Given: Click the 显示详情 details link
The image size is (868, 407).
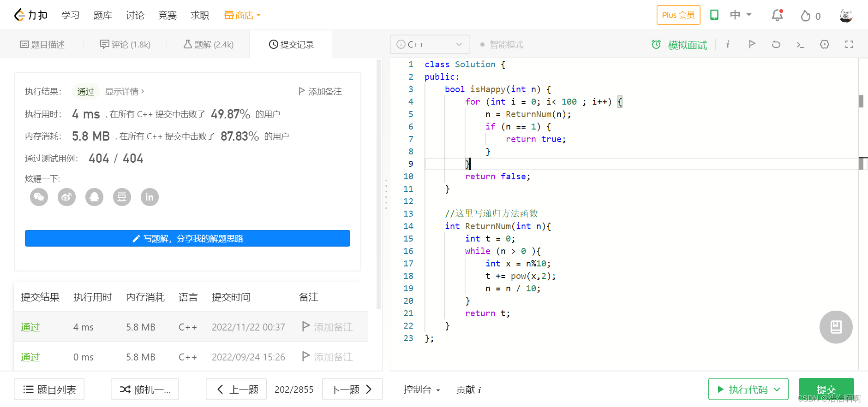Looking at the screenshot, I should coord(125,91).
